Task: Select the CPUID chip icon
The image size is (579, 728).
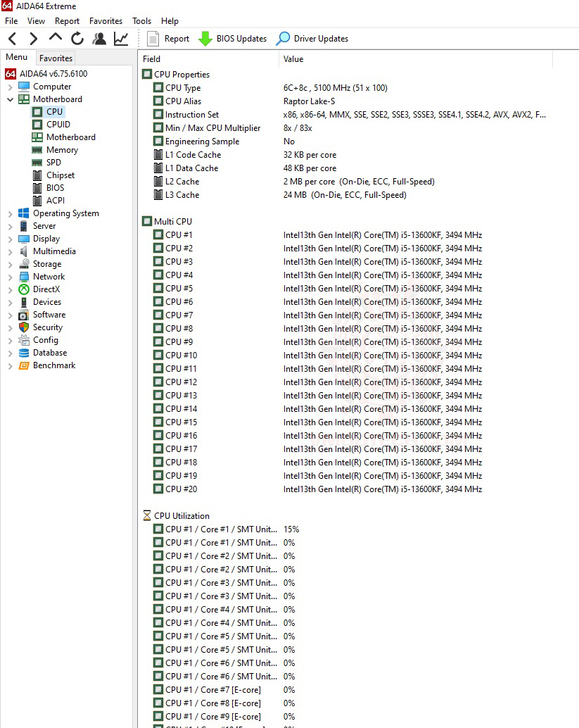Action: click(x=37, y=125)
